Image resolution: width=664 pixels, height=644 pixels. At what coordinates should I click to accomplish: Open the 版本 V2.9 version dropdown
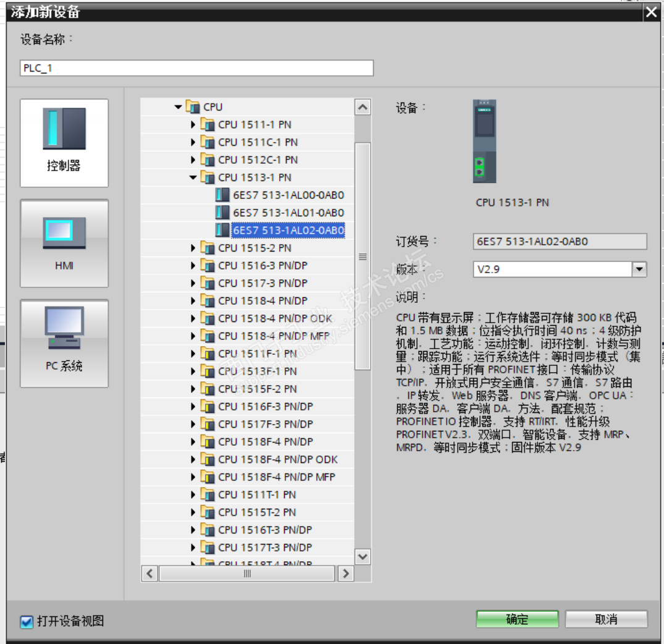[639, 269]
